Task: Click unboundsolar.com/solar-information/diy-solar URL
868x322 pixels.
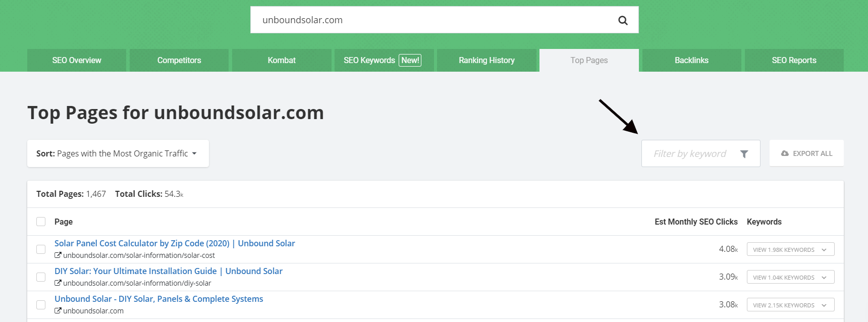Action: click(137, 283)
